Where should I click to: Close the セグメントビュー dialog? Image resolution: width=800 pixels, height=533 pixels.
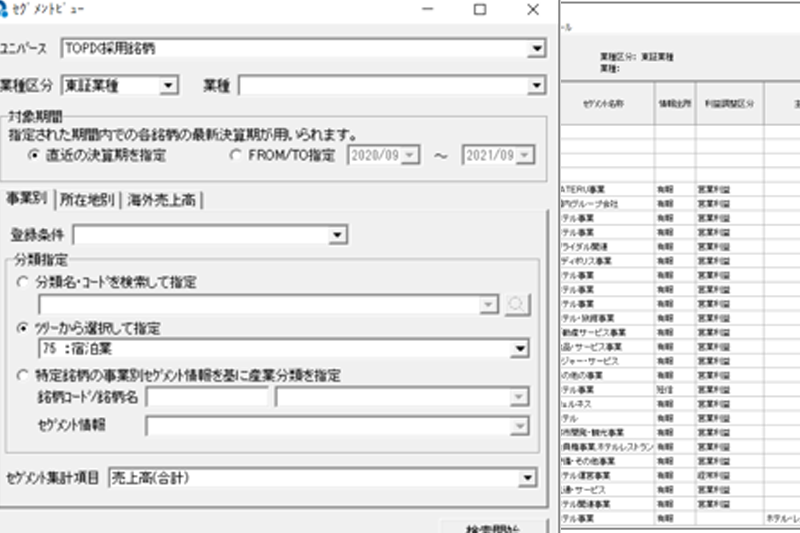(533, 9)
